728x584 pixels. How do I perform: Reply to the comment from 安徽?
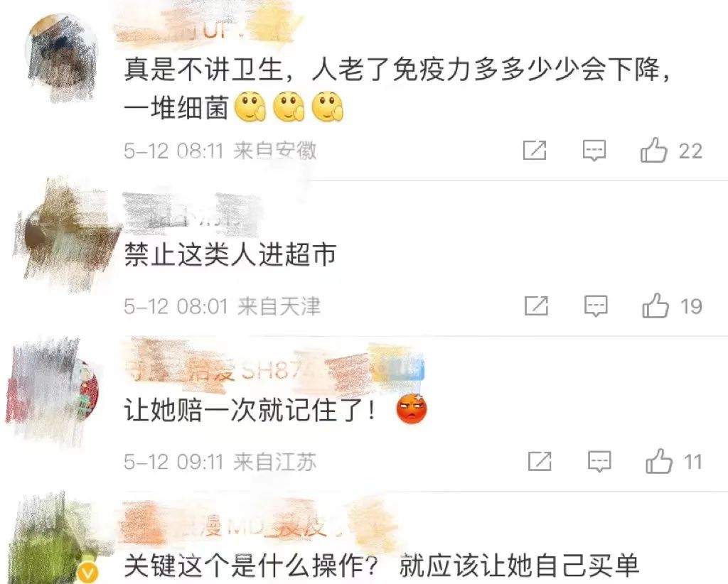tap(594, 151)
